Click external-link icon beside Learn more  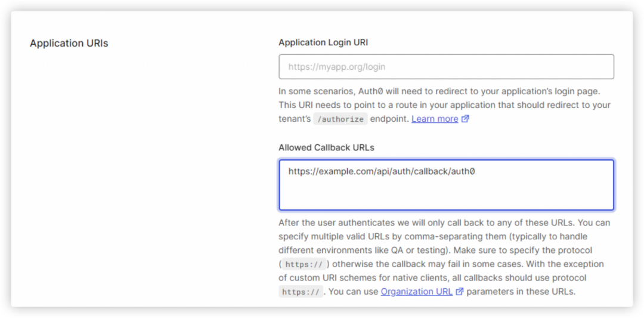point(465,119)
